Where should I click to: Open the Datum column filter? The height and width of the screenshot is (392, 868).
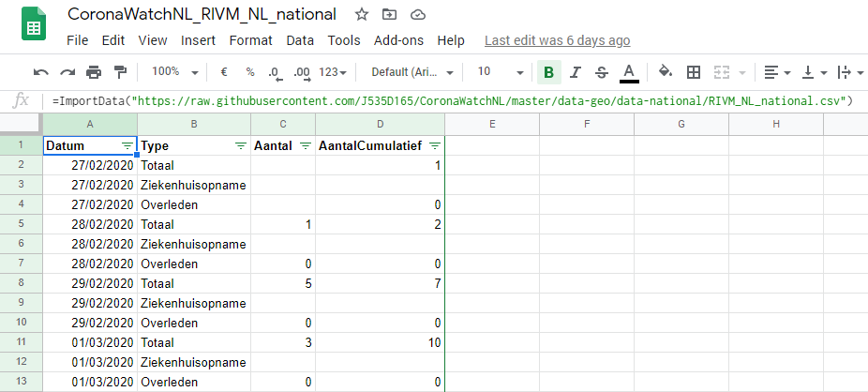tap(127, 146)
